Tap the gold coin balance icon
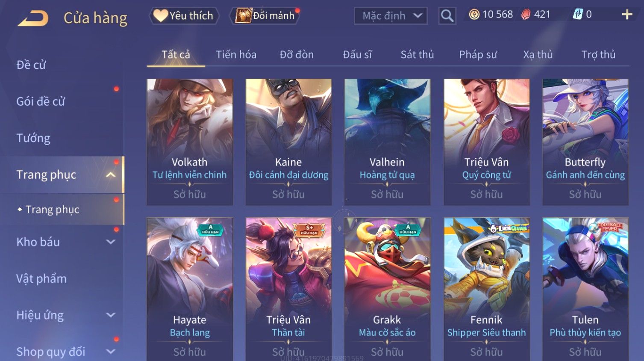The width and height of the screenshot is (644, 361). click(474, 15)
